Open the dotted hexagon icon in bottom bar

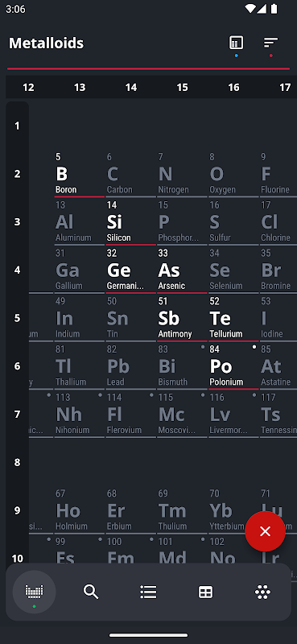pos(262,592)
